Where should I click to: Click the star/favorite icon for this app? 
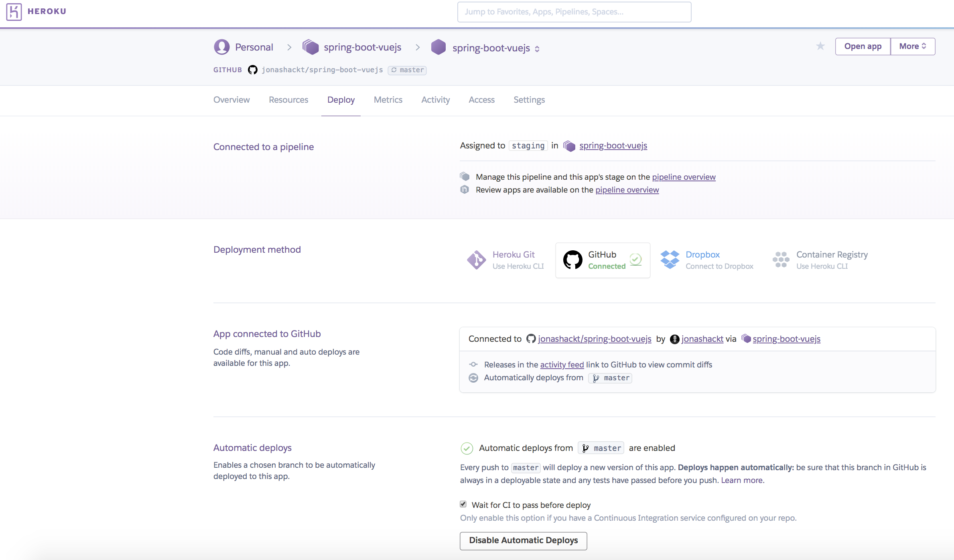pyautogui.click(x=821, y=46)
